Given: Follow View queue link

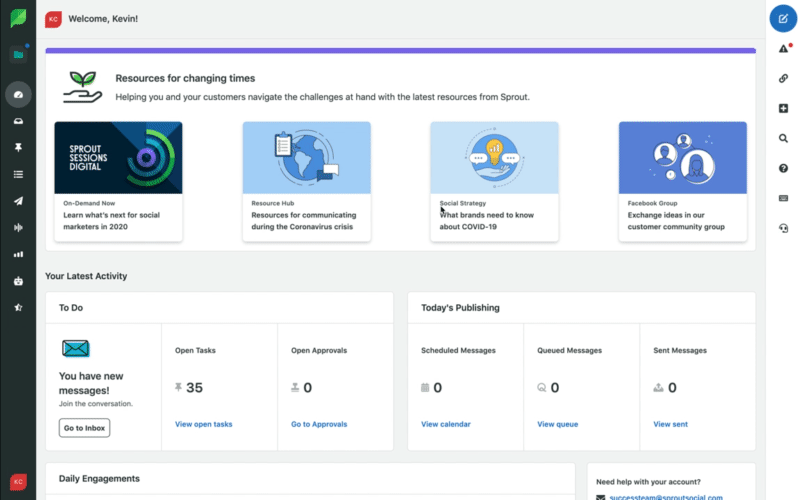Looking at the screenshot, I should [558, 424].
